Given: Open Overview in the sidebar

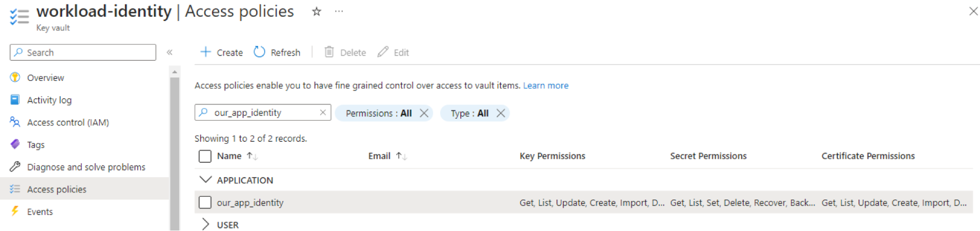Looking at the screenshot, I should tap(46, 77).
